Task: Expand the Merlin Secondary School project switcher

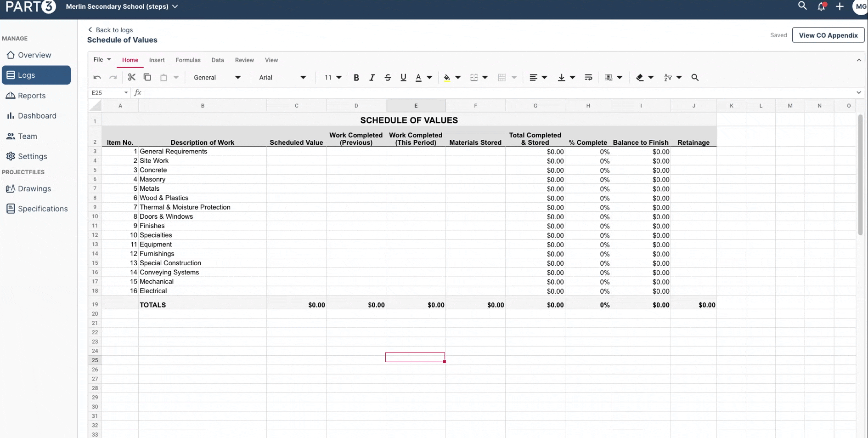Action: click(122, 6)
